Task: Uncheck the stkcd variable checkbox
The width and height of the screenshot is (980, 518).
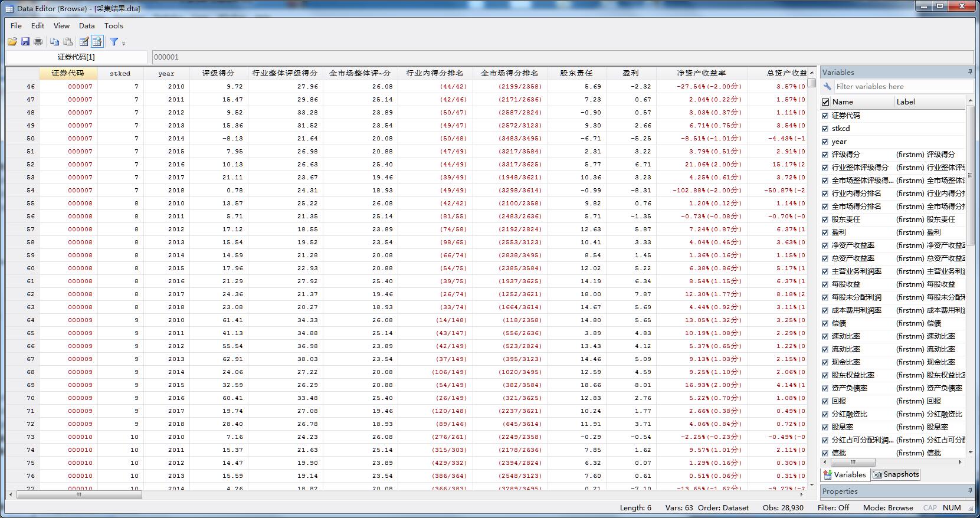Action: pos(825,129)
